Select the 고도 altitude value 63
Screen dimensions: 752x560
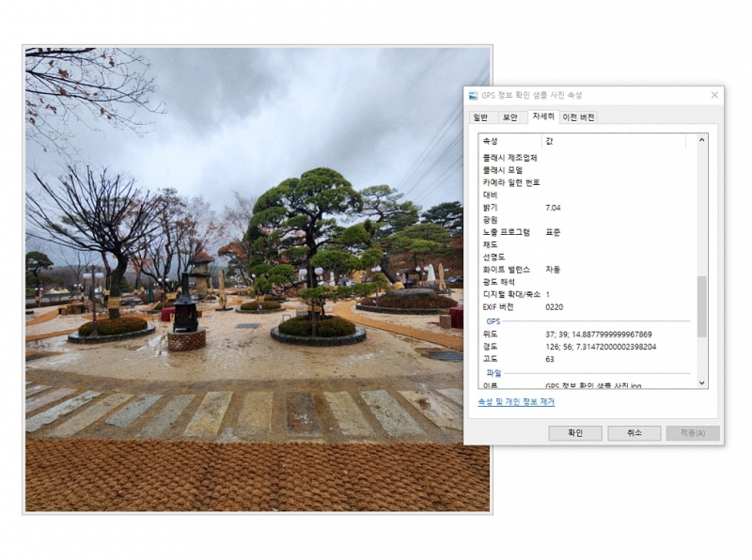click(550, 359)
